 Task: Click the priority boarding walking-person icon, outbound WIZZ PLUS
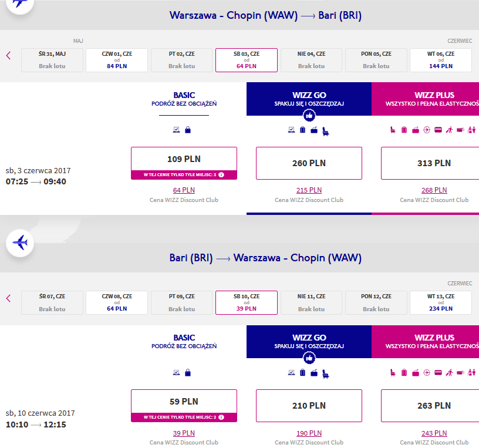point(449,130)
